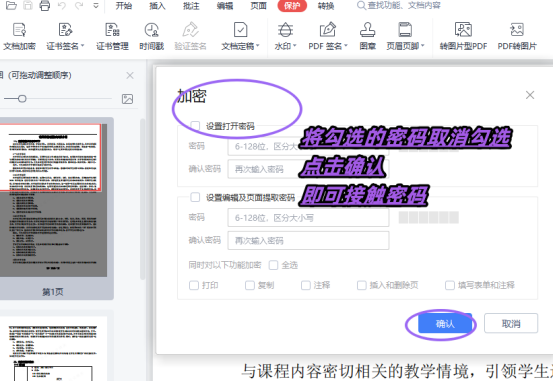Click the 验证签名 tool icon

tap(190, 30)
